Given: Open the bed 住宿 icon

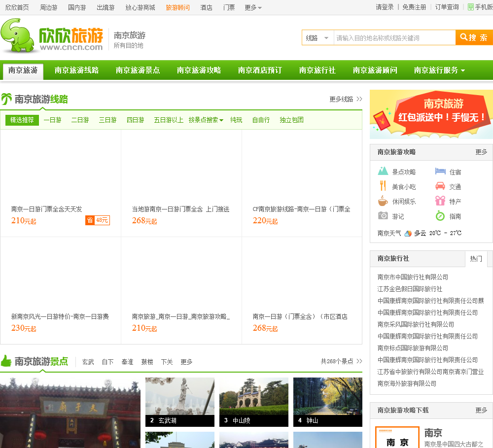Looking at the screenshot, I should coord(440,172).
